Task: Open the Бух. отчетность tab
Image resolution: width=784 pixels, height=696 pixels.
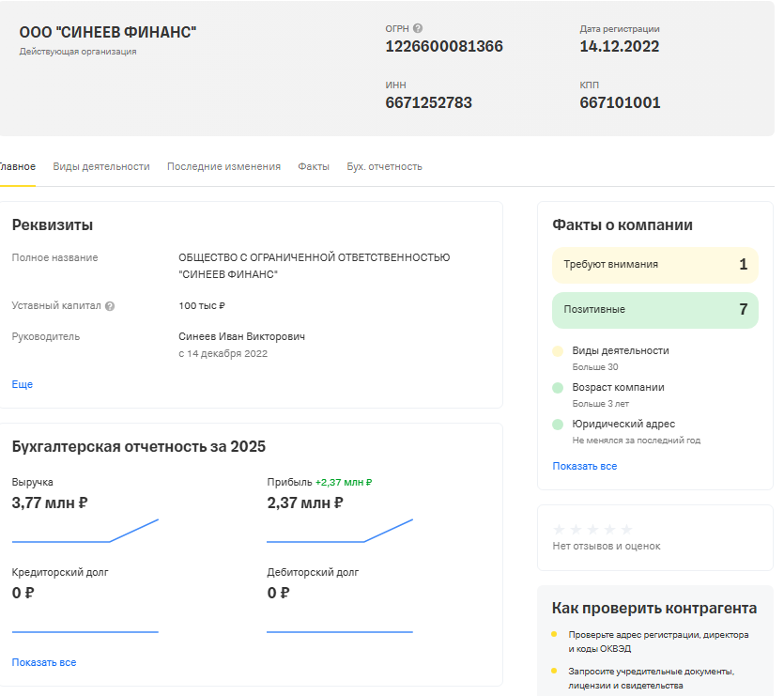Action: 384,165
